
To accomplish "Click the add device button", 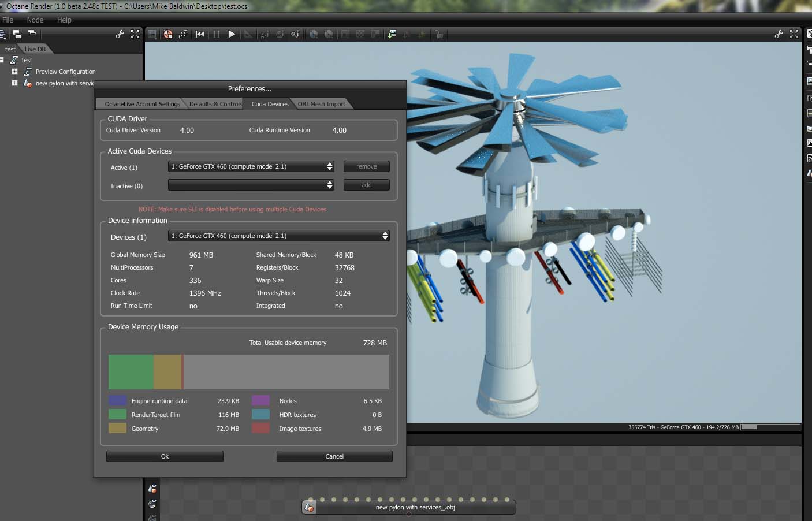I will pos(366,185).
